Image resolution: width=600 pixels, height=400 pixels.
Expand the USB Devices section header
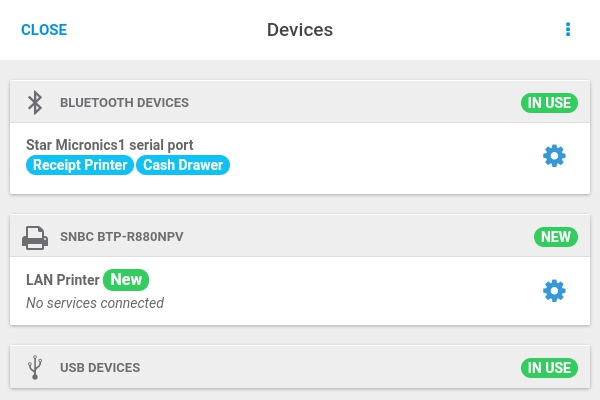[300, 367]
